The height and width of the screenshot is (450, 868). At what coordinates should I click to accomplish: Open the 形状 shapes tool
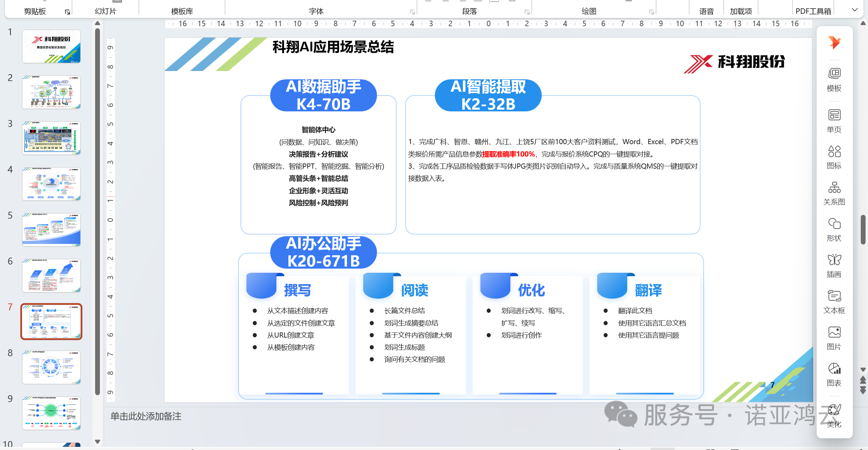834,230
